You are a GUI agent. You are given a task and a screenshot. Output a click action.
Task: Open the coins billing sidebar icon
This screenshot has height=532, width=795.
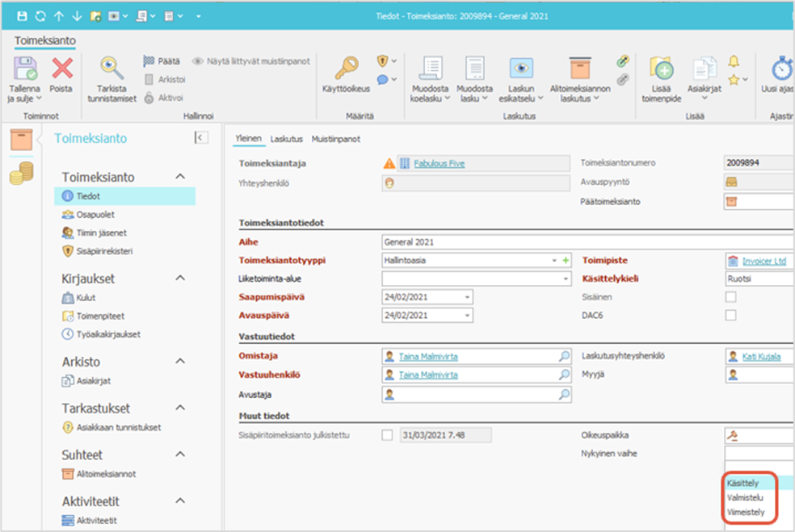[22, 173]
